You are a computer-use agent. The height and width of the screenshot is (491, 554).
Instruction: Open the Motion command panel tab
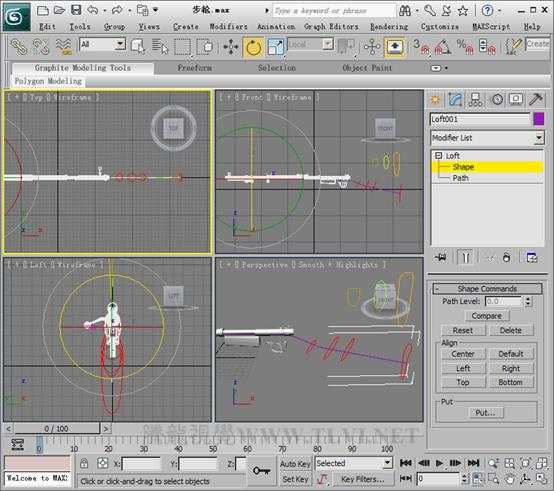click(x=497, y=100)
